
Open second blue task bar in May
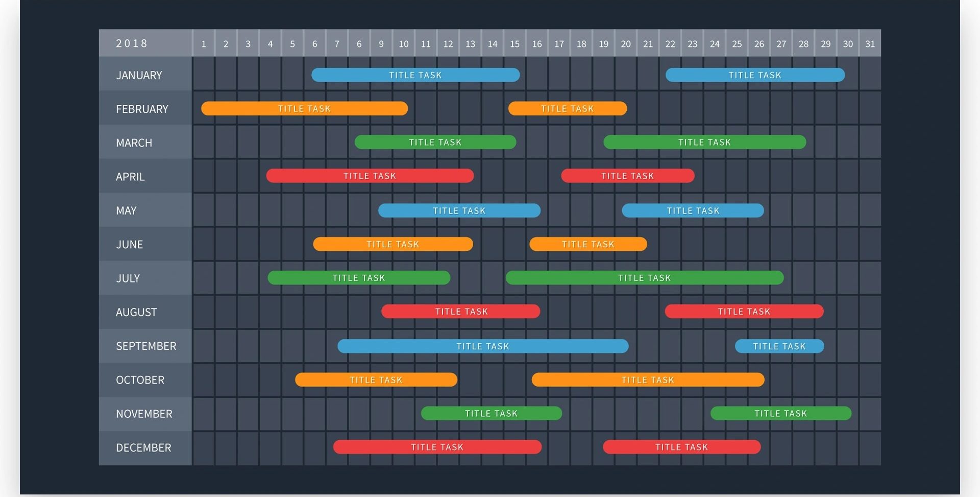coord(693,210)
